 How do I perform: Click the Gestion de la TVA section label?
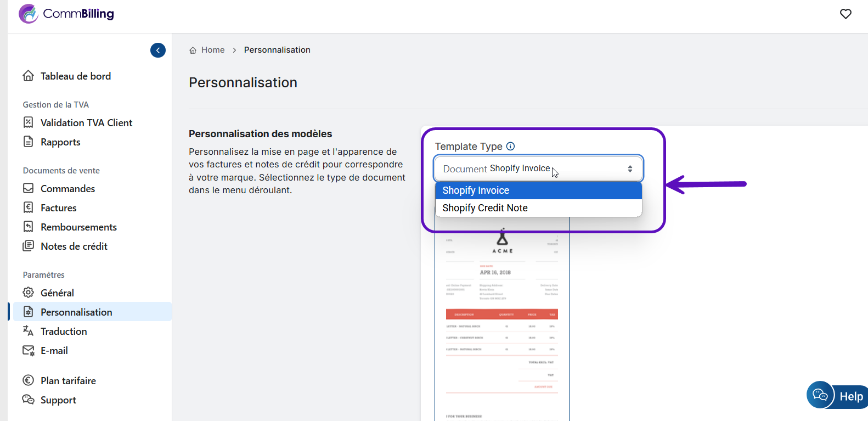(x=55, y=104)
